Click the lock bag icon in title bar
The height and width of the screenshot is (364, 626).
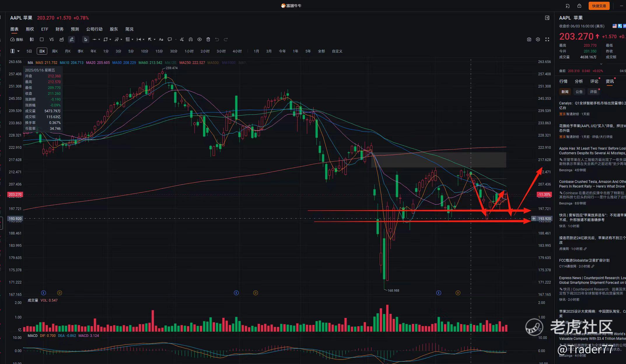579,6
